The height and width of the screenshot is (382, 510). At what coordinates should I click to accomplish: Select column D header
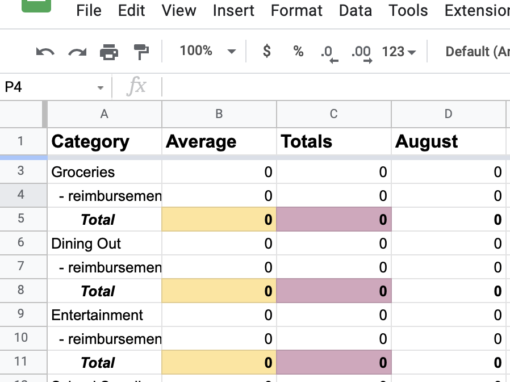[448, 114]
